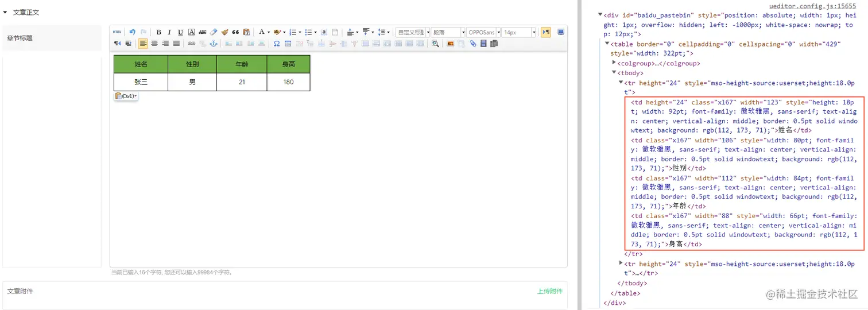The image size is (868, 310).
Task: Select the closing </table> tag line
Action: [x=626, y=293]
